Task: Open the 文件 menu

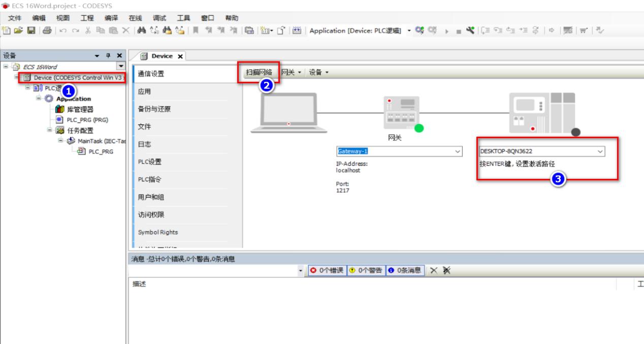Action: (15, 18)
